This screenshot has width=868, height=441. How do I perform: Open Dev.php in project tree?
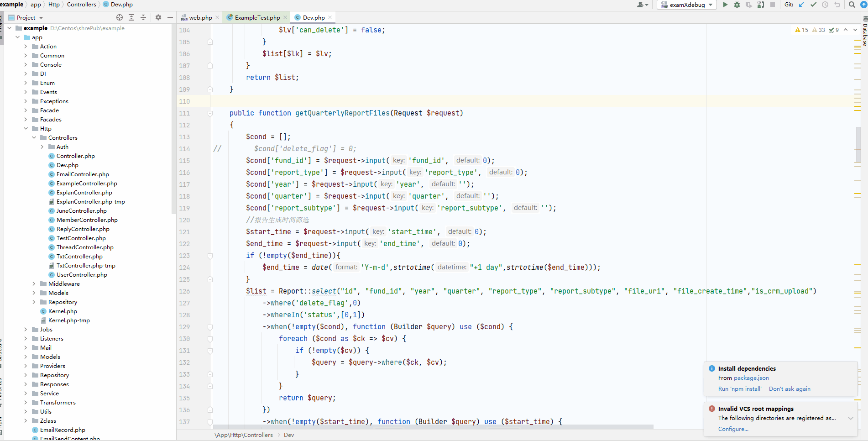[x=67, y=165]
